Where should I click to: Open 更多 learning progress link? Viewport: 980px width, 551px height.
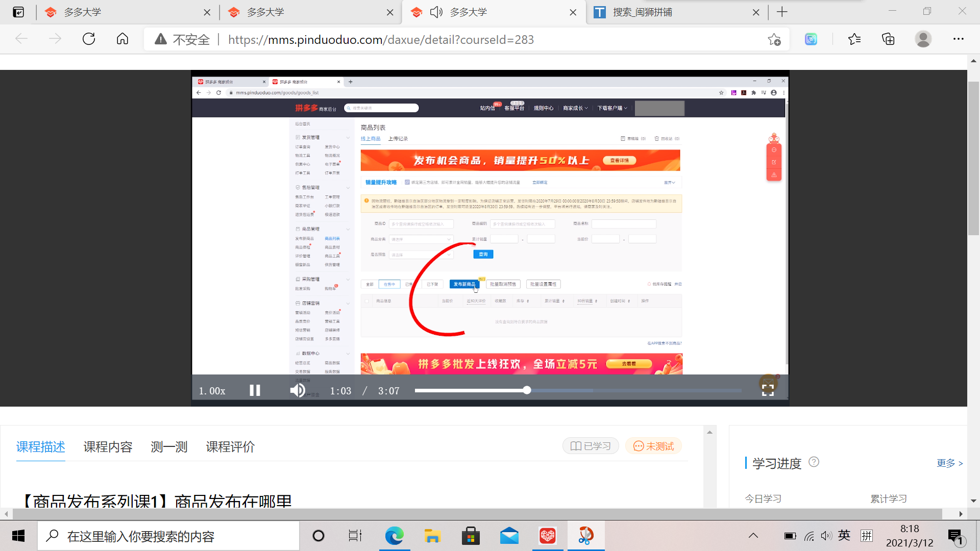click(x=949, y=463)
